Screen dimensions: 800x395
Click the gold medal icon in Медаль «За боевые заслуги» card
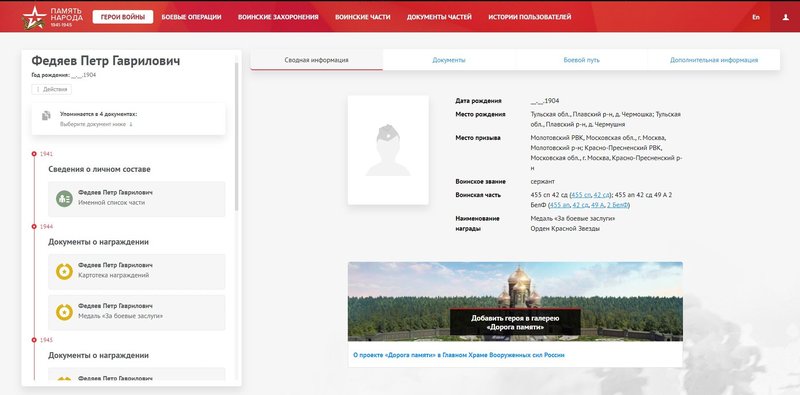point(64,312)
